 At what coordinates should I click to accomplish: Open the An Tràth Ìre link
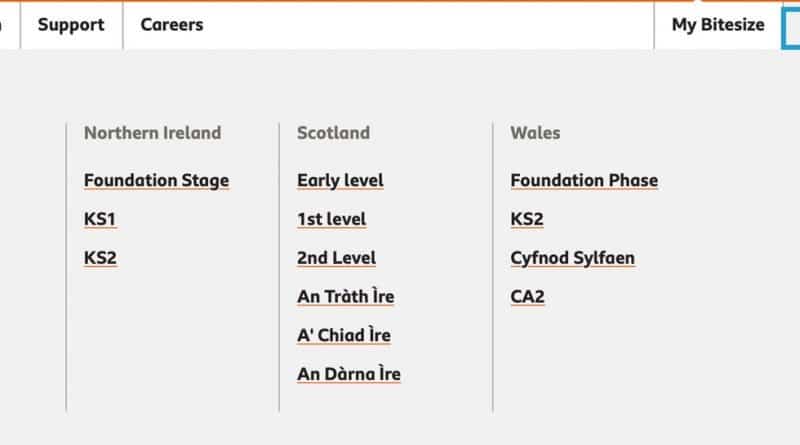[x=345, y=296]
